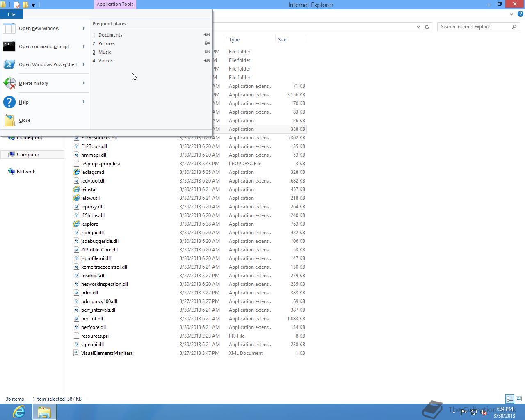The width and height of the screenshot is (525, 420).
Task: Select Homegroup in the navigation pane
Action: (30, 137)
